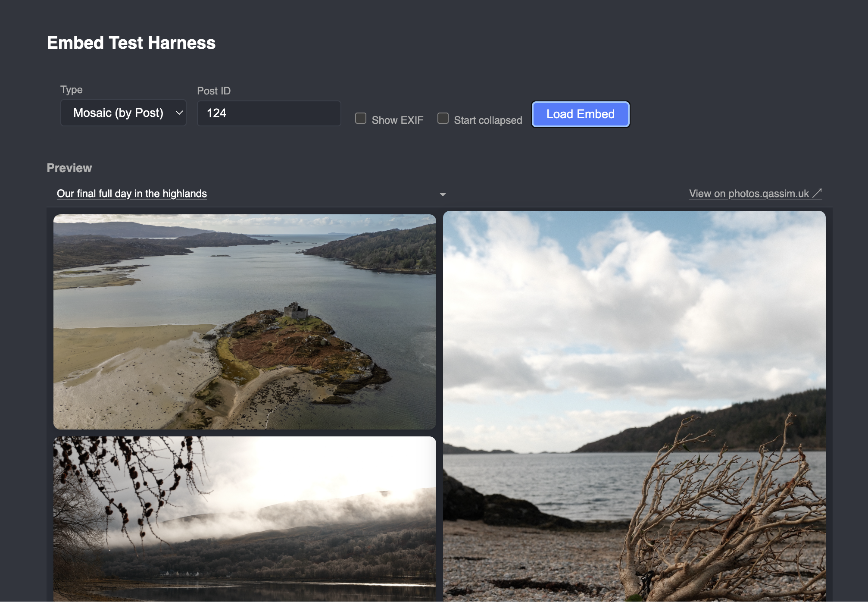Click the Embed Test Harness title

click(x=131, y=43)
